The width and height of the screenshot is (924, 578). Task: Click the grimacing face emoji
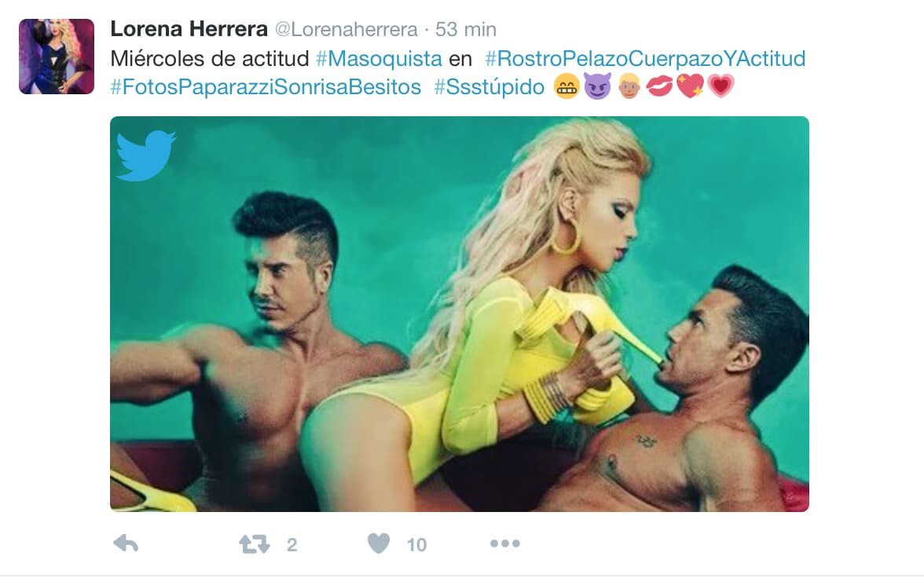(567, 86)
